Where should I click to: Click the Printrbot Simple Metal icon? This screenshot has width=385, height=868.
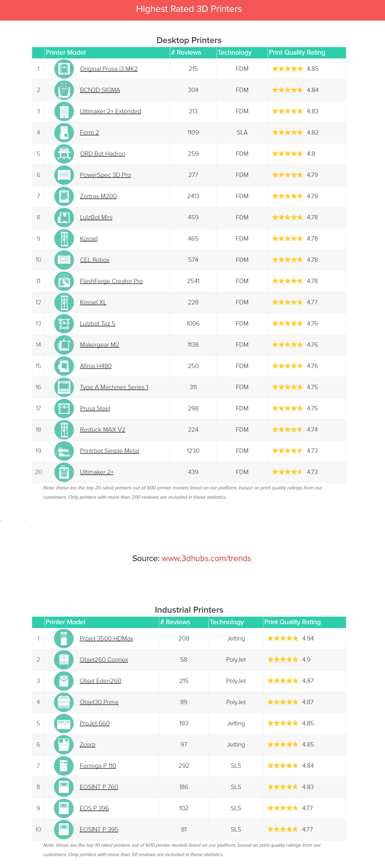tap(64, 451)
